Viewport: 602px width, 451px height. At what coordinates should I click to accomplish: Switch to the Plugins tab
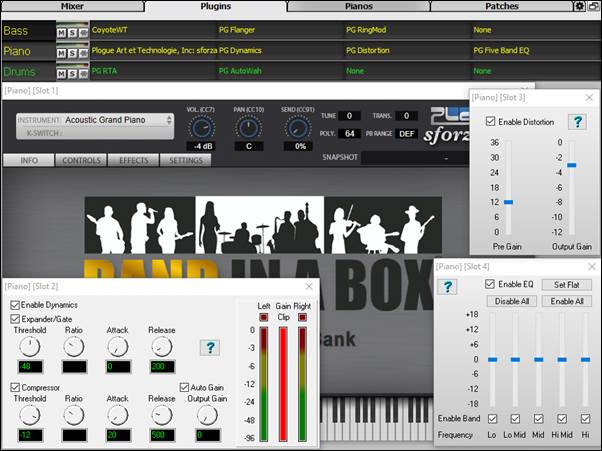(215, 6)
